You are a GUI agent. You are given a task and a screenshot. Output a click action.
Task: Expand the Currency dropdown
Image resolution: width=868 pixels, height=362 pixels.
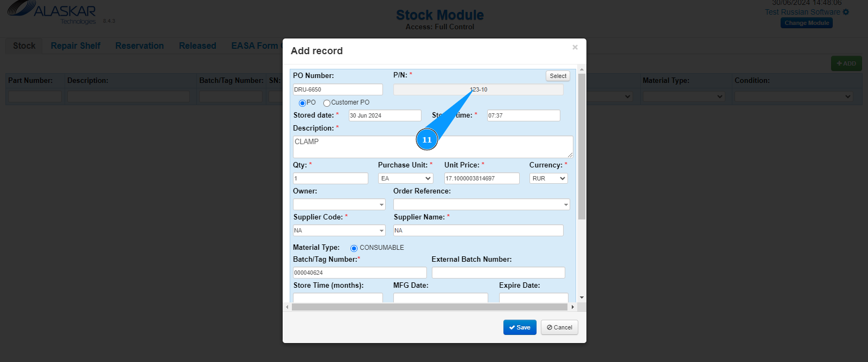click(x=548, y=178)
